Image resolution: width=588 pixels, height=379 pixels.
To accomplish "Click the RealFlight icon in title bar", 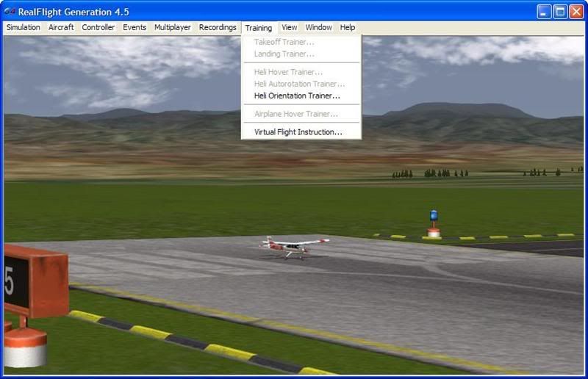I will [x=10, y=12].
